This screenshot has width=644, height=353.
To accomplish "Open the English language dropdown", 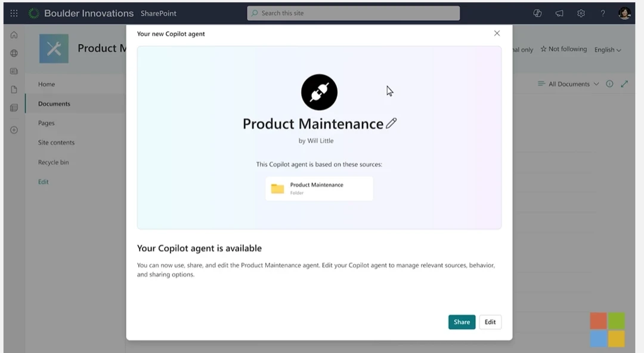I will point(607,50).
